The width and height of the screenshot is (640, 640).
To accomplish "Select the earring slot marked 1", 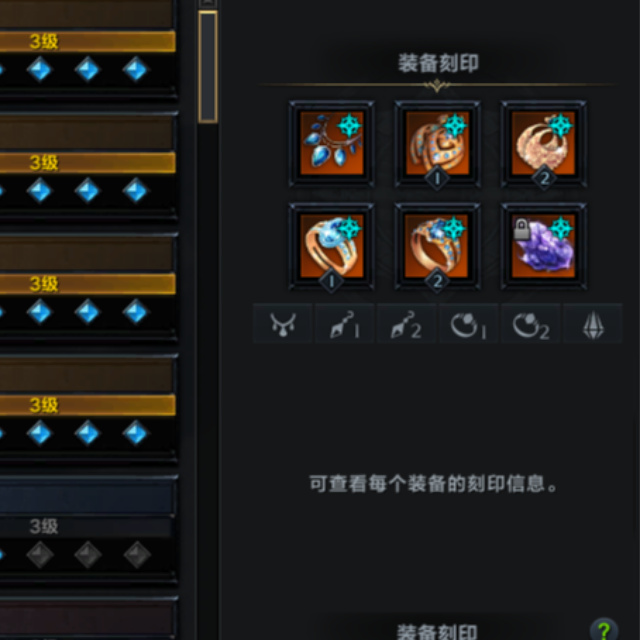I will point(437,144).
